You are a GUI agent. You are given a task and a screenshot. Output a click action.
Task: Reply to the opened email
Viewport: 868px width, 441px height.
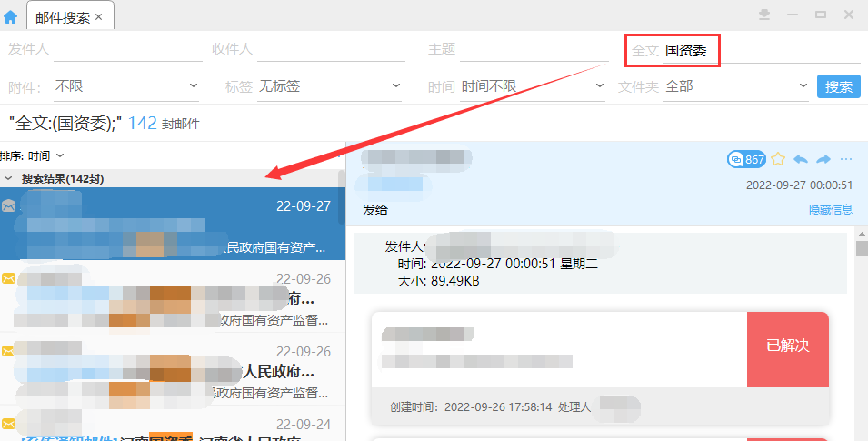(x=801, y=159)
